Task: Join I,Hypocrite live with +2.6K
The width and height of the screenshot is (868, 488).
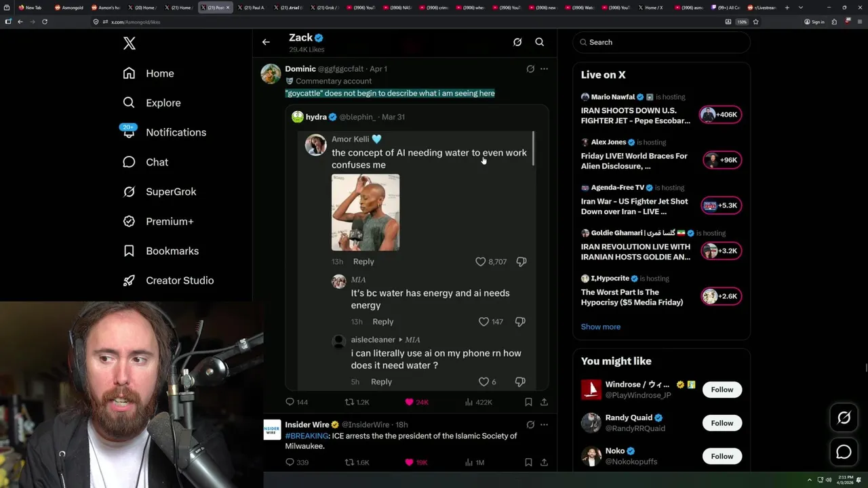Action: tap(721, 296)
